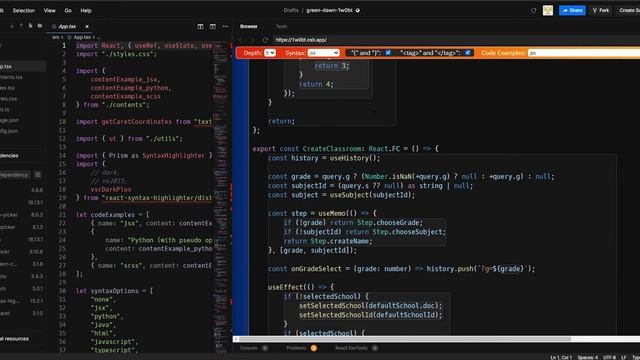Click Ln 1, Col 1 in status bar
Image resolution: width=640 pixels, height=360 pixels.
click(561, 357)
